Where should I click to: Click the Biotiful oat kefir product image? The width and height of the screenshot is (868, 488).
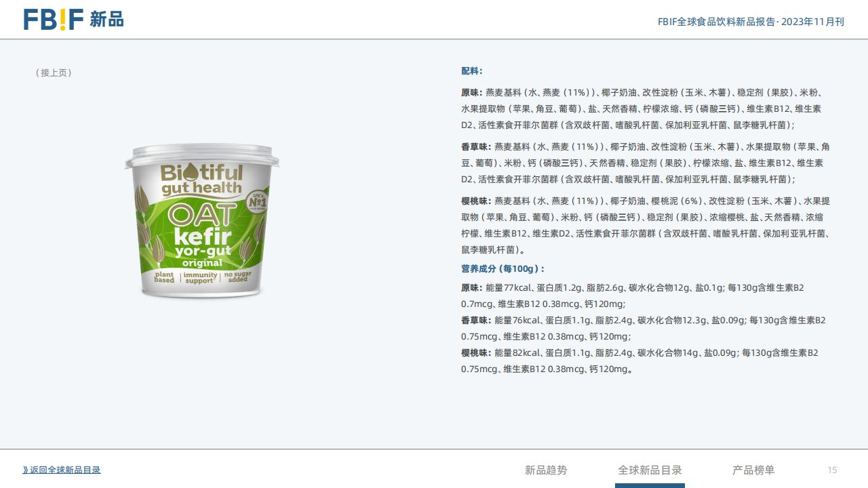click(202, 222)
